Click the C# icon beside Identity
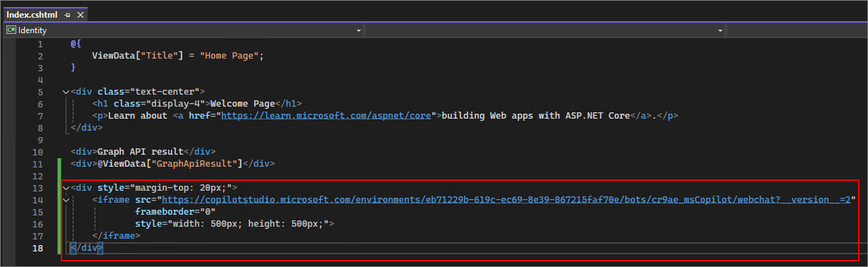 click(x=11, y=30)
